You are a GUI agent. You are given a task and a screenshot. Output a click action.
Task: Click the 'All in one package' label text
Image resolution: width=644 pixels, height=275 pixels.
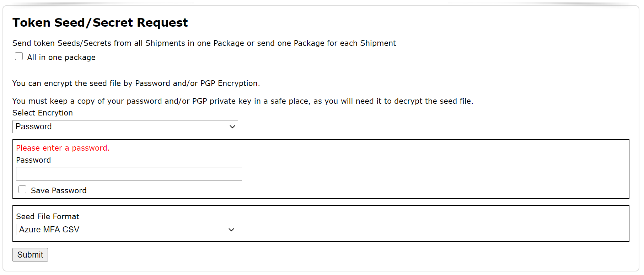[x=61, y=58]
